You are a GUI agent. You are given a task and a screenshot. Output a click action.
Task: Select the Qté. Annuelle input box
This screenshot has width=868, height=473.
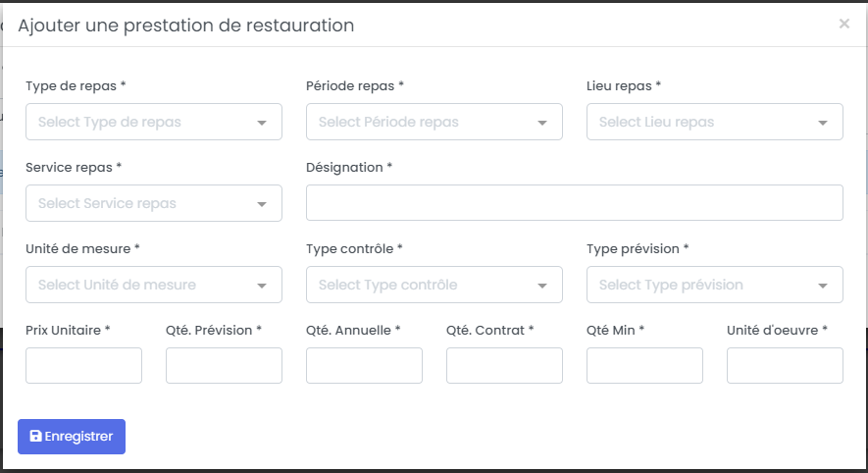point(364,366)
